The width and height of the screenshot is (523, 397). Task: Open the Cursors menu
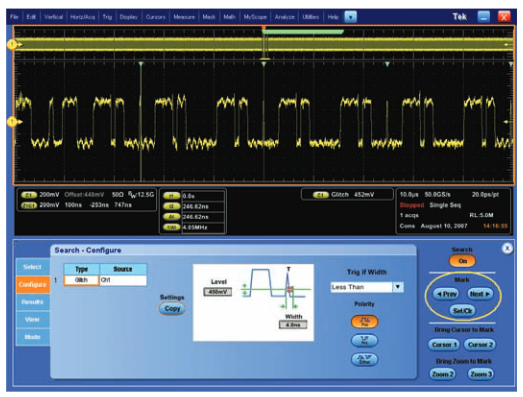point(155,17)
